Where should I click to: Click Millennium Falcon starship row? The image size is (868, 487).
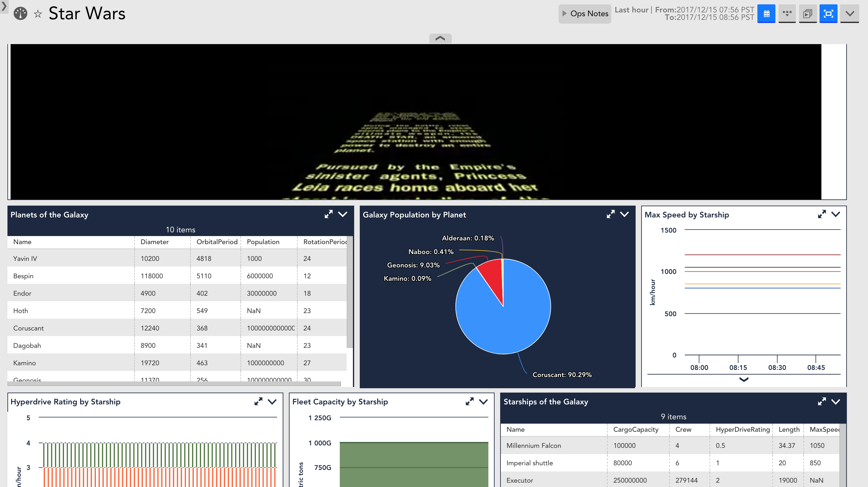[670, 446]
